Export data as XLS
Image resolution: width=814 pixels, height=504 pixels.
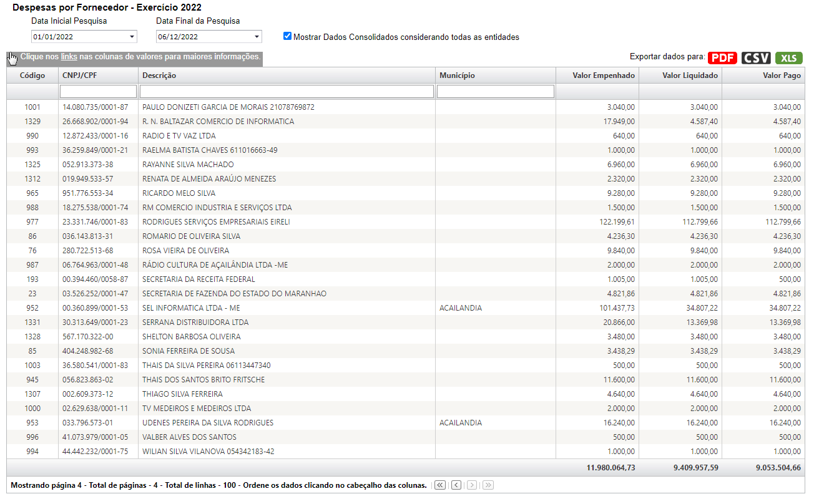coord(789,58)
